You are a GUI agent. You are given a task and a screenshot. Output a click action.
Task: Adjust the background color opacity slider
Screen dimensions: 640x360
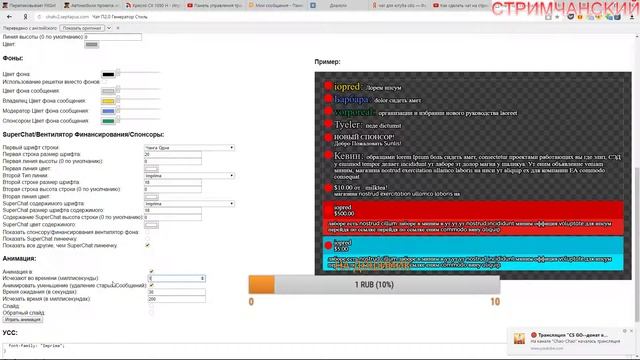pos(138,73)
